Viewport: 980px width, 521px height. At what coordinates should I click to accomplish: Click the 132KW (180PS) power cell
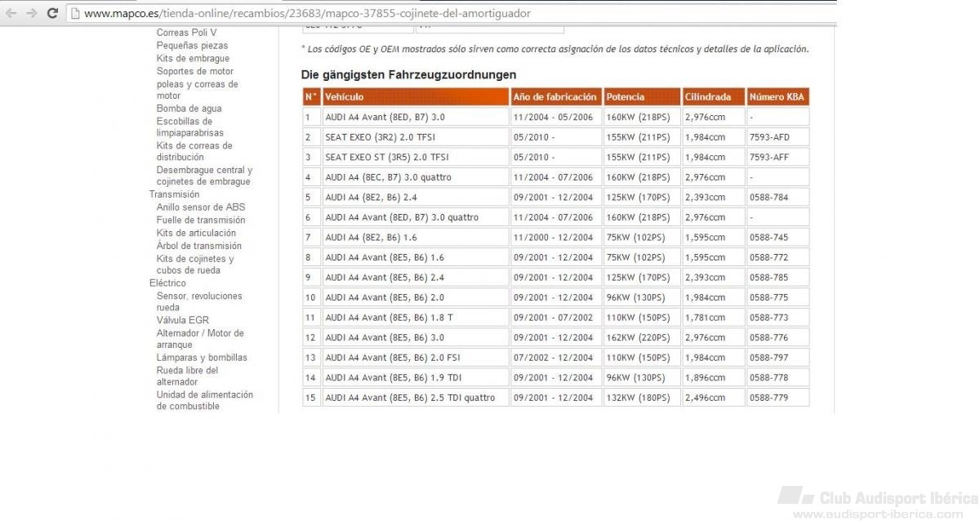point(642,398)
